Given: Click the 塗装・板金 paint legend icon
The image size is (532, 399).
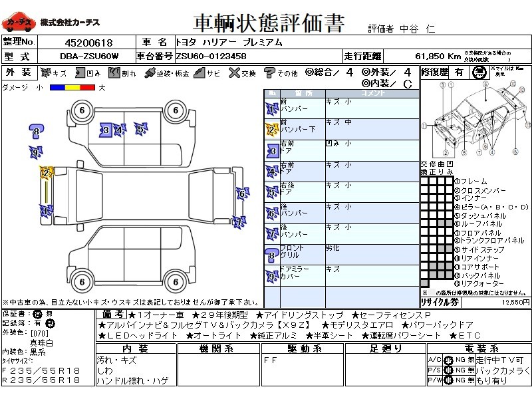Looking at the screenshot, I should tap(150, 73).
